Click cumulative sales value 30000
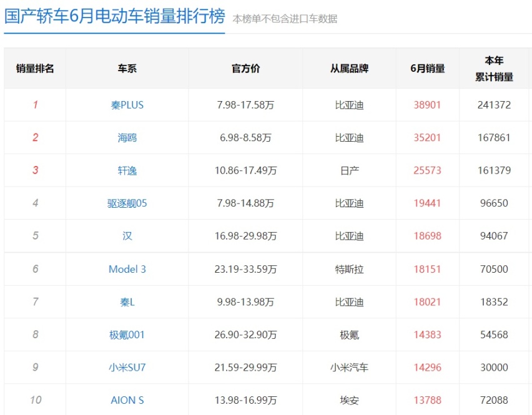Viewport: 532px width, 415px height. tap(494, 368)
